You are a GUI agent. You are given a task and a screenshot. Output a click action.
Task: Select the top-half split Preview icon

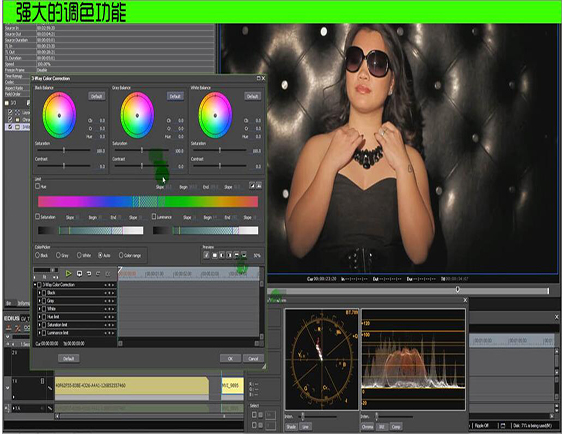click(236, 255)
